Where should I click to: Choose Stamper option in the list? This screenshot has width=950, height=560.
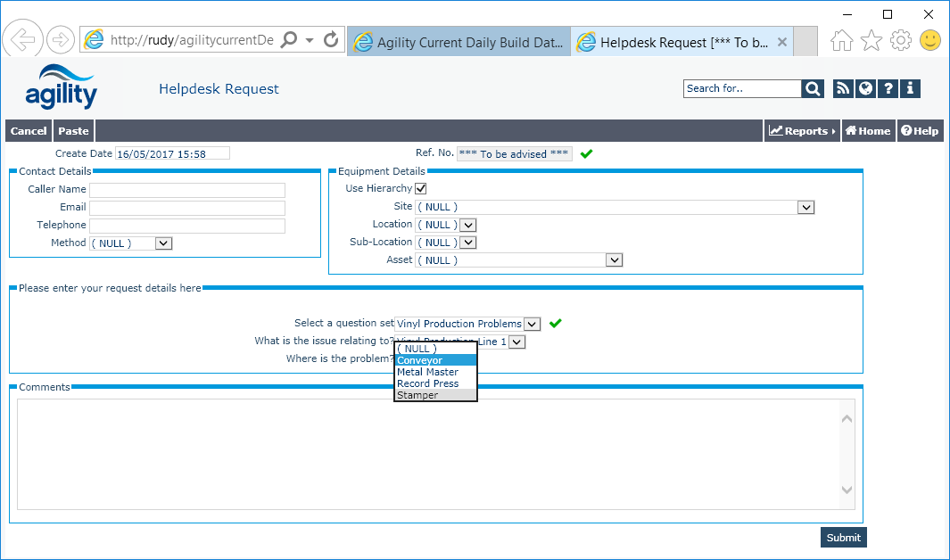pyautogui.click(x=417, y=395)
